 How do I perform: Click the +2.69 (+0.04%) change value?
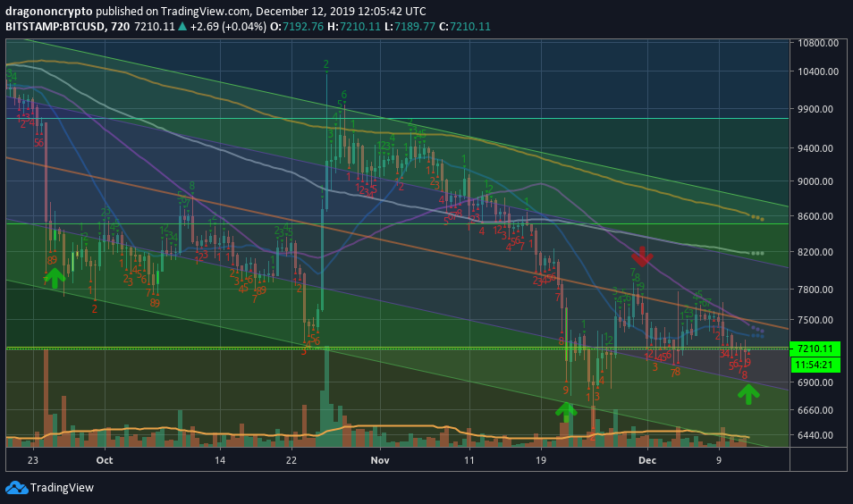(229, 27)
